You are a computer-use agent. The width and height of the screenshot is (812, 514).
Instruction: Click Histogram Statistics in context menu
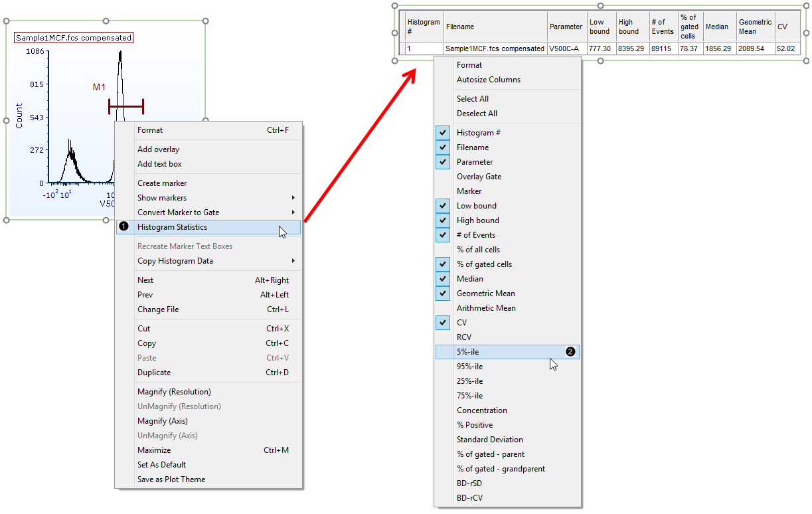[x=172, y=227]
